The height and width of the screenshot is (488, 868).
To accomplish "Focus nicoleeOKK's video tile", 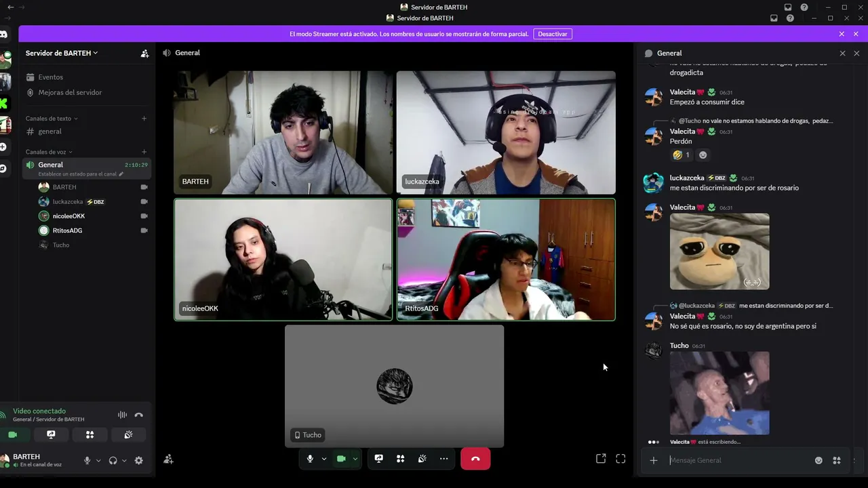I will [283, 260].
